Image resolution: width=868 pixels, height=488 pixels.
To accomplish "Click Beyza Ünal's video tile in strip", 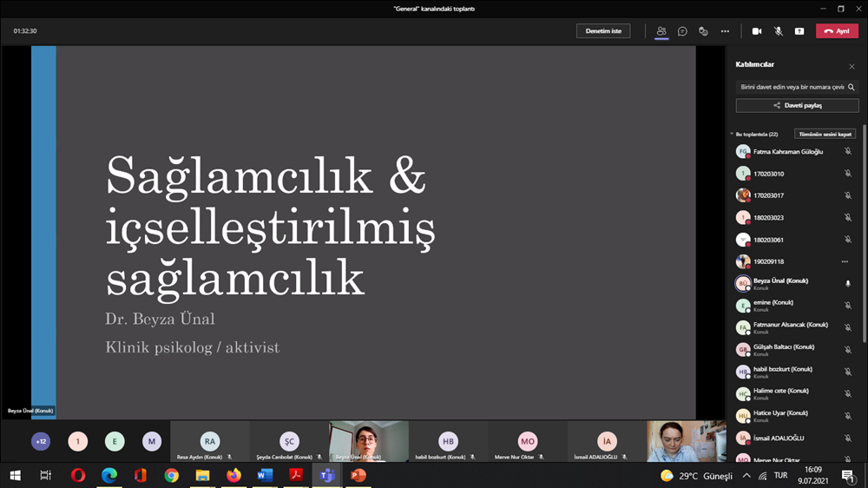I will click(369, 441).
